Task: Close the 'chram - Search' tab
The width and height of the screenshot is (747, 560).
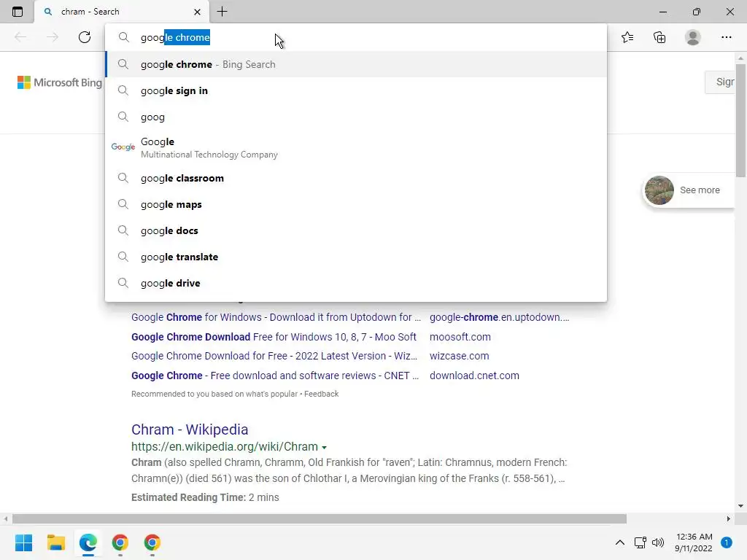Action: point(197,12)
